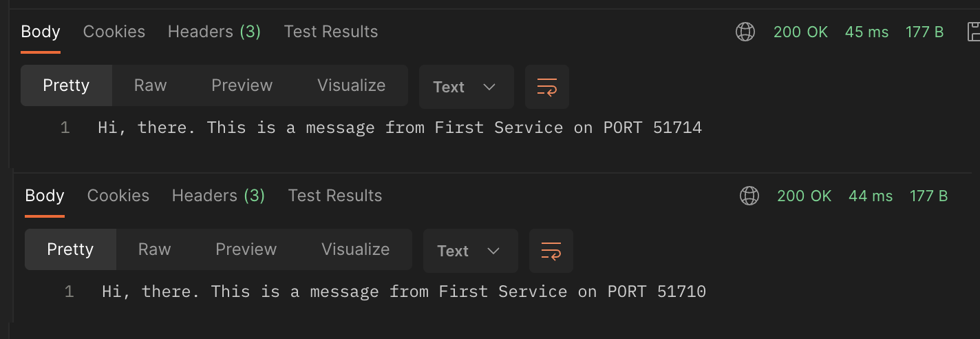Select Visualize view in lower response
This screenshot has width=980, height=339.
355,249
